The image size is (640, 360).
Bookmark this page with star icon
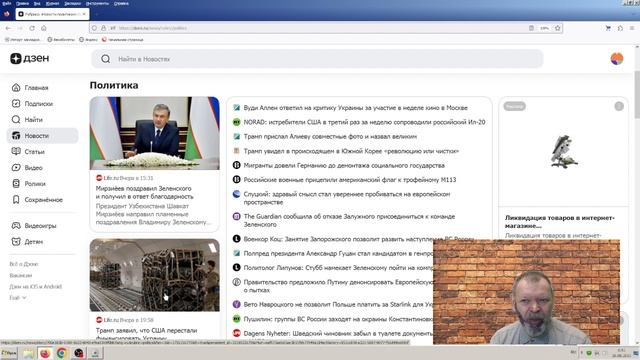(558, 28)
